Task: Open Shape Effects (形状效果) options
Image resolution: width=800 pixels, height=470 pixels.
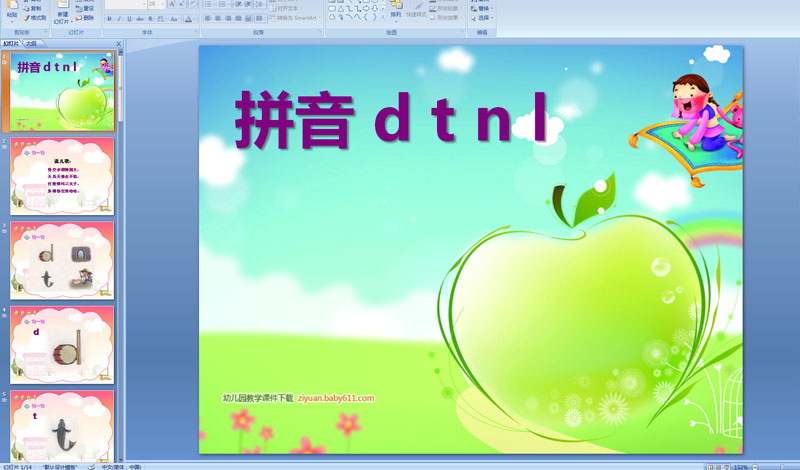Action: point(445,17)
